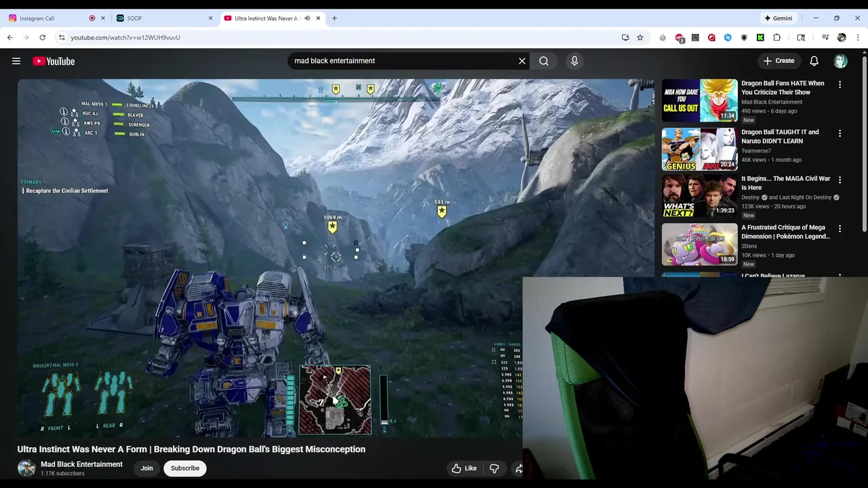This screenshot has width=868, height=488.
Task: Click the browser address bar URL
Action: [125, 37]
